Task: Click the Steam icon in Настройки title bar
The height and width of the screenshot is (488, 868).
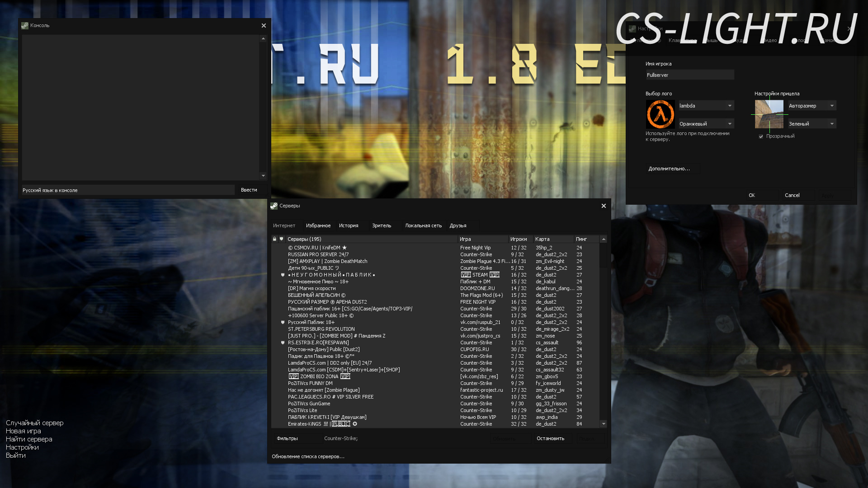Action: [632, 28]
